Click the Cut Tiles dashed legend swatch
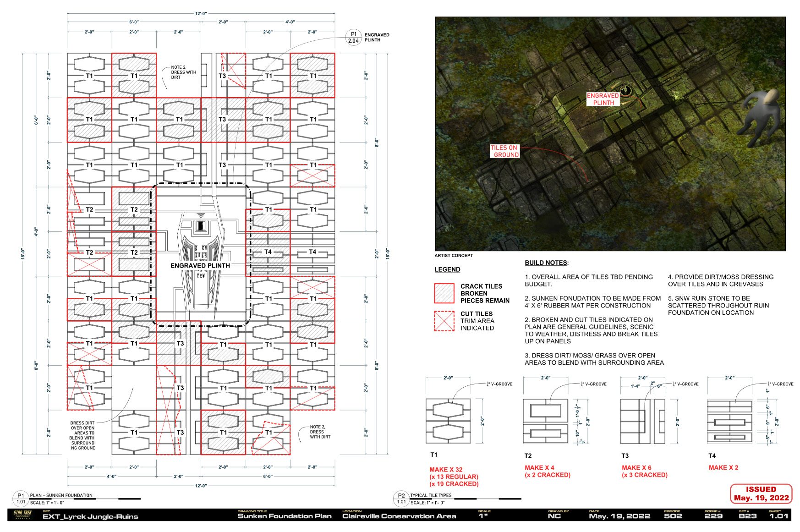This screenshot has height=532, width=800. [x=444, y=321]
